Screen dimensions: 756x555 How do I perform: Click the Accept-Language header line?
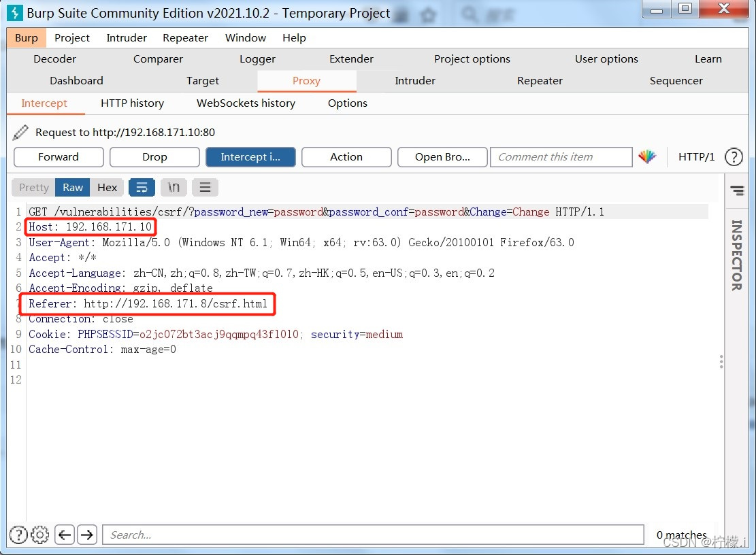coord(261,273)
